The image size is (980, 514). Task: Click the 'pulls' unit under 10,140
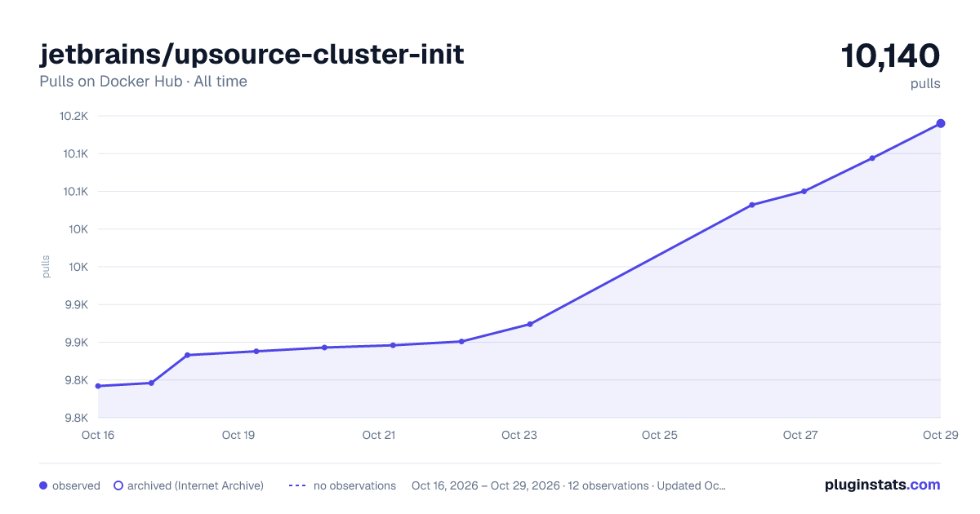pyautogui.click(x=925, y=84)
